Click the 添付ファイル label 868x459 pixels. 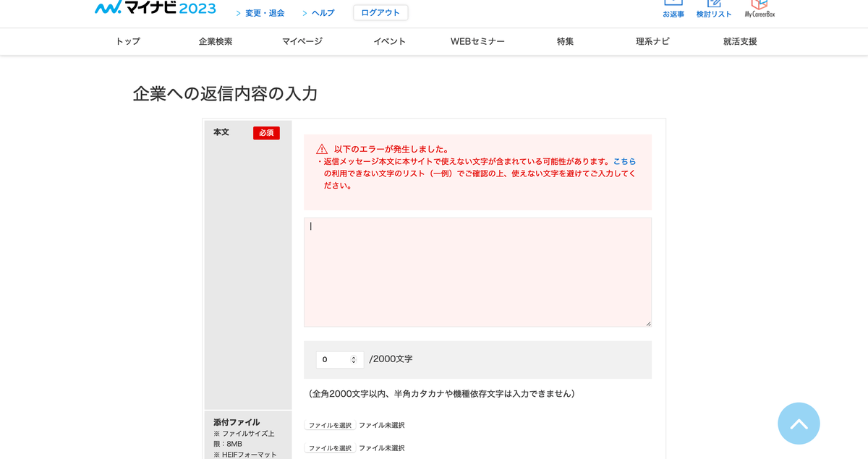pyautogui.click(x=237, y=422)
